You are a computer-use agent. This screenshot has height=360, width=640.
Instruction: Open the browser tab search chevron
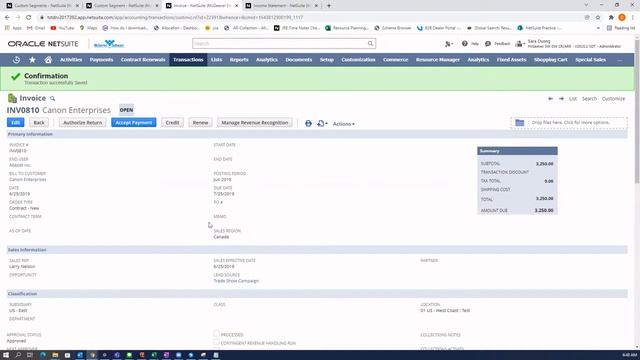click(x=586, y=5)
